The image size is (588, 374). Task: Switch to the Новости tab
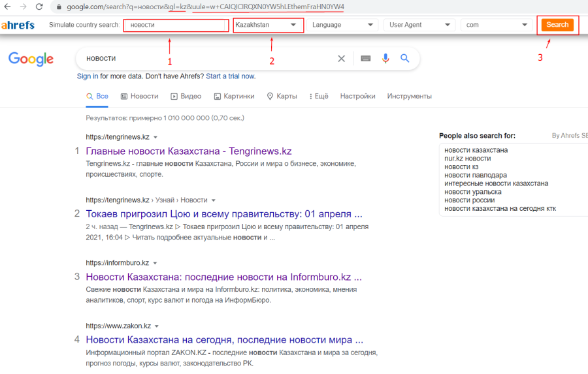pyautogui.click(x=140, y=97)
